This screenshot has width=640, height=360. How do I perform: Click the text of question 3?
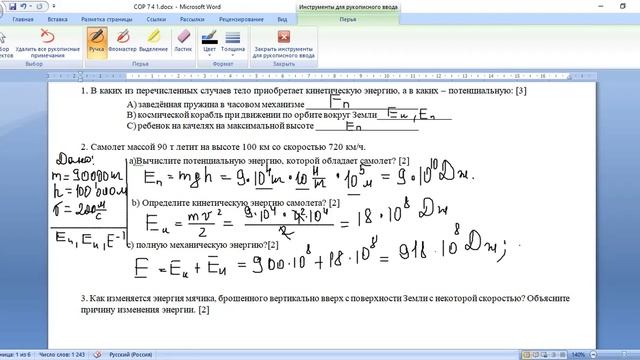325,304
